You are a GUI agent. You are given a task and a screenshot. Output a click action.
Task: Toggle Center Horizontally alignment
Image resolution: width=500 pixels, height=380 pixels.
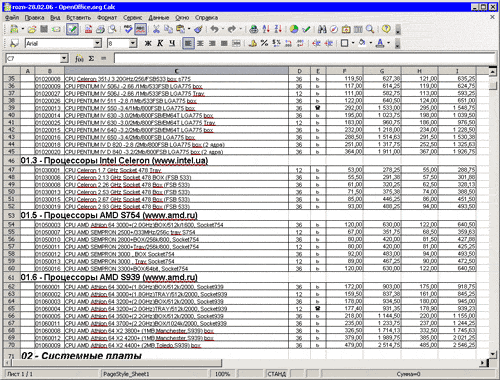[x=200, y=43]
